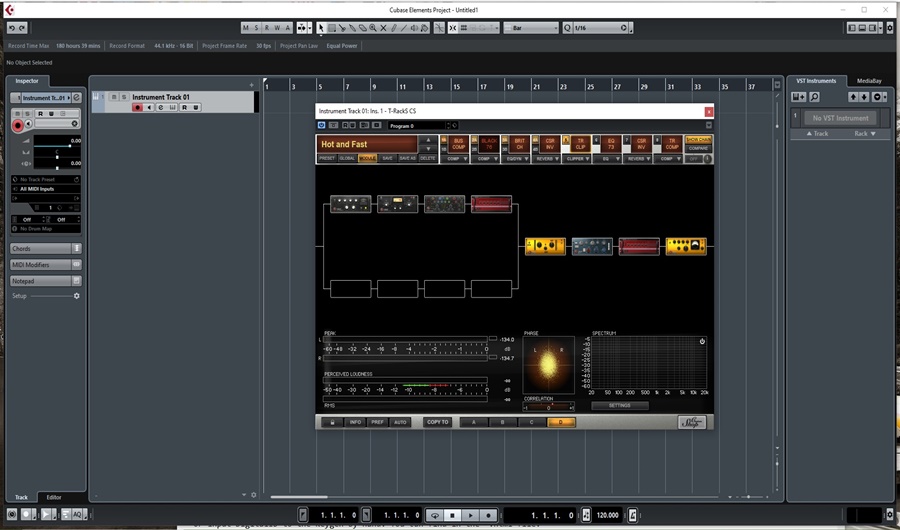
Task: Select the Glue tool in toolbar
Action: coord(352,28)
